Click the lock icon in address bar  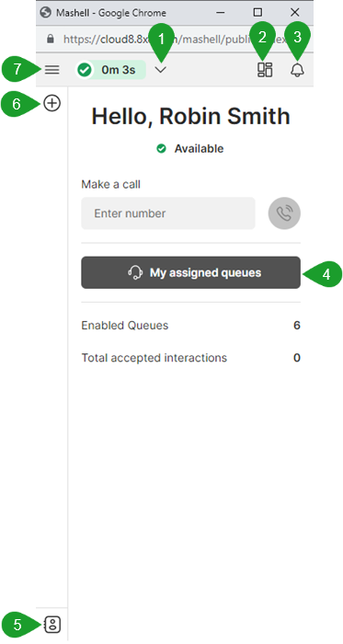[x=51, y=39]
